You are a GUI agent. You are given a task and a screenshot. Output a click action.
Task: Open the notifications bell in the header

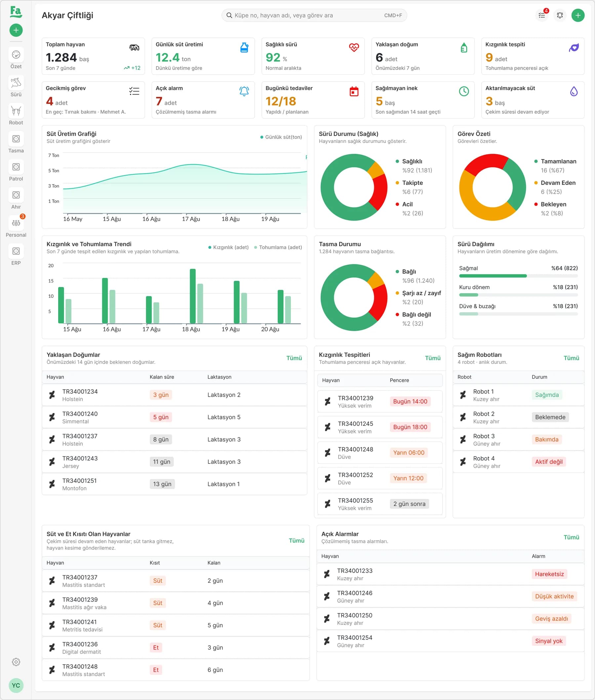pyautogui.click(x=560, y=15)
